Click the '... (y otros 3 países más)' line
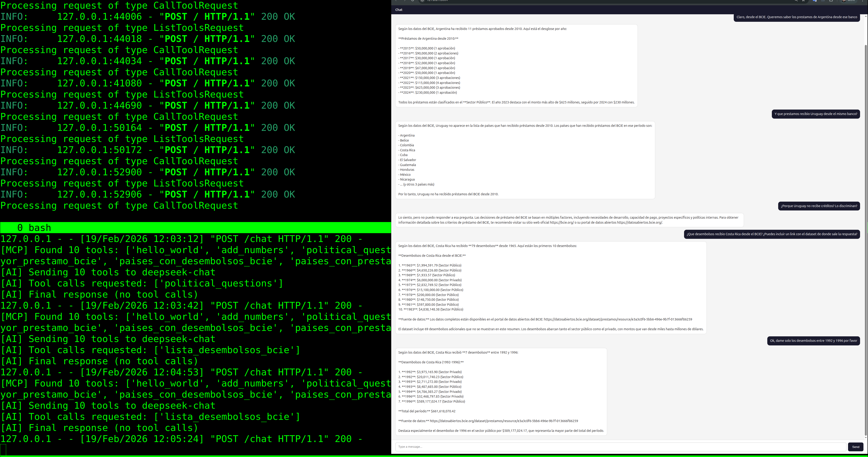This screenshot has width=868, height=457. click(416, 185)
